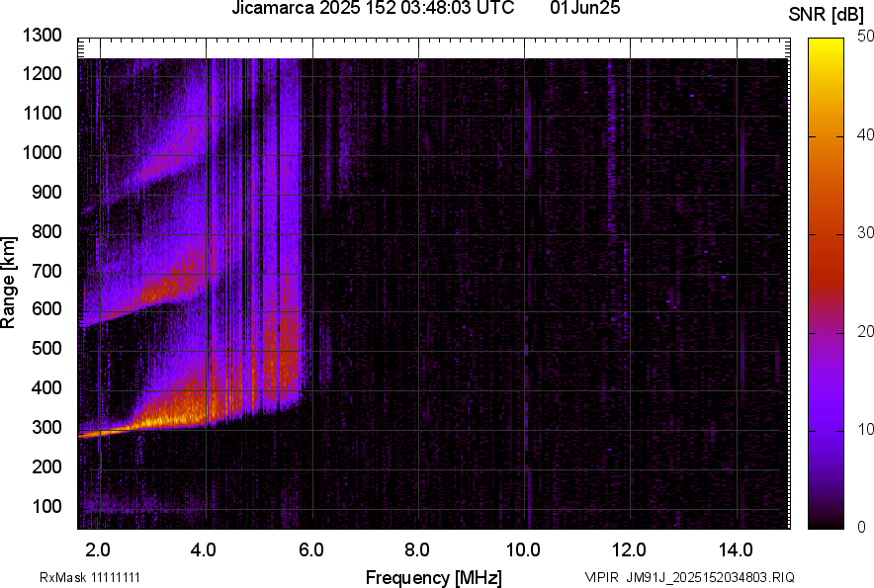The image size is (874, 588).
Task: Click the colorbar tick label '50'
Action: click(865, 37)
